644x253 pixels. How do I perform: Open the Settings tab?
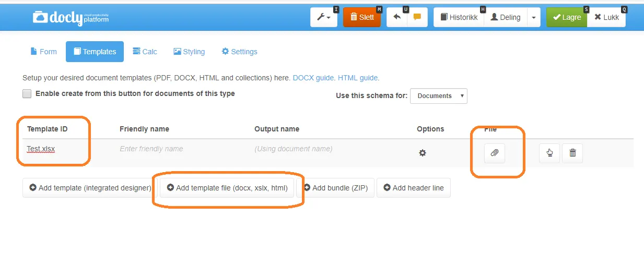click(240, 52)
